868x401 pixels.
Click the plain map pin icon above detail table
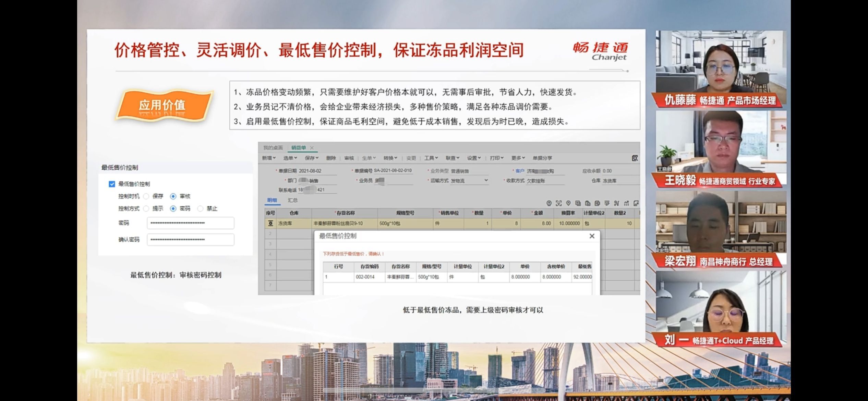(568, 203)
